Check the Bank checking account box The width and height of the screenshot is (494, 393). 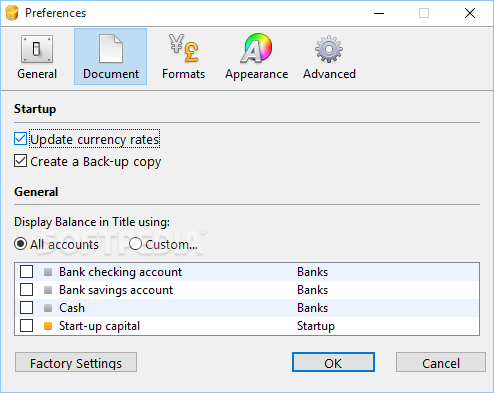coord(26,272)
